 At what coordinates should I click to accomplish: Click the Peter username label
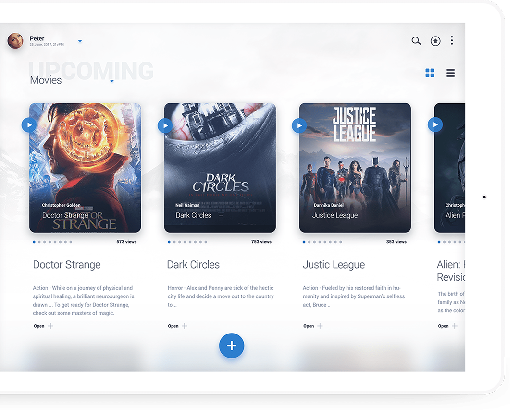point(37,38)
